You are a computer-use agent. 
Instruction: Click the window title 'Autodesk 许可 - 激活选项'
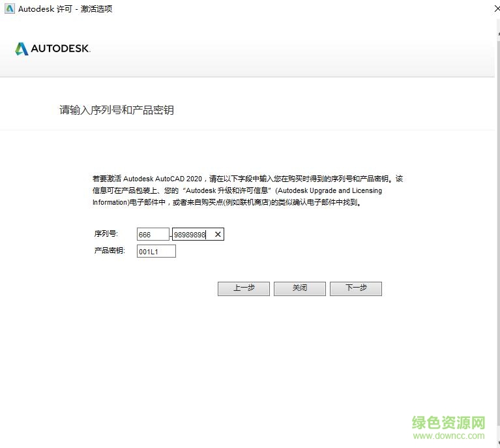click(x=65, y=8)
